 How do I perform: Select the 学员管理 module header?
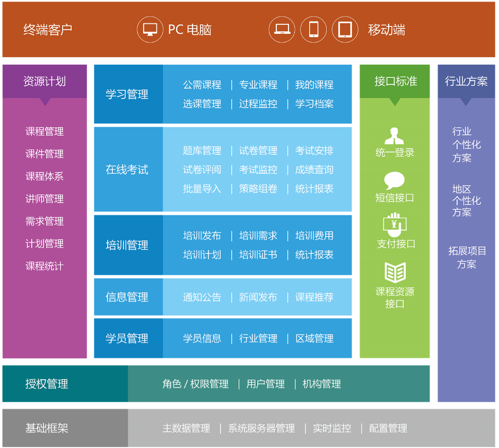tap(128, 338)
